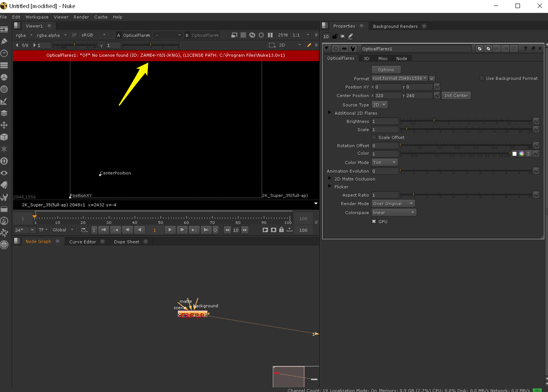Open the rgba channel layer dropdown

click(x=24, y=35)
